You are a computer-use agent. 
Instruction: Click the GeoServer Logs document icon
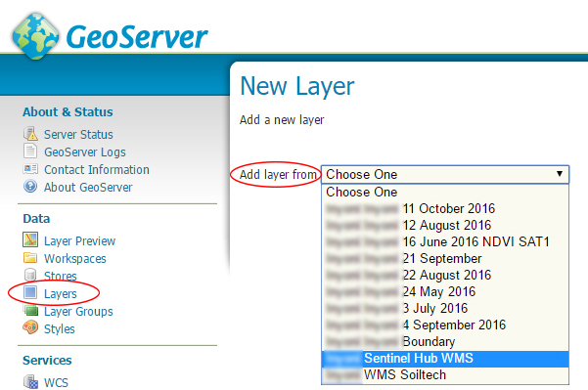[x=30, y=151]
